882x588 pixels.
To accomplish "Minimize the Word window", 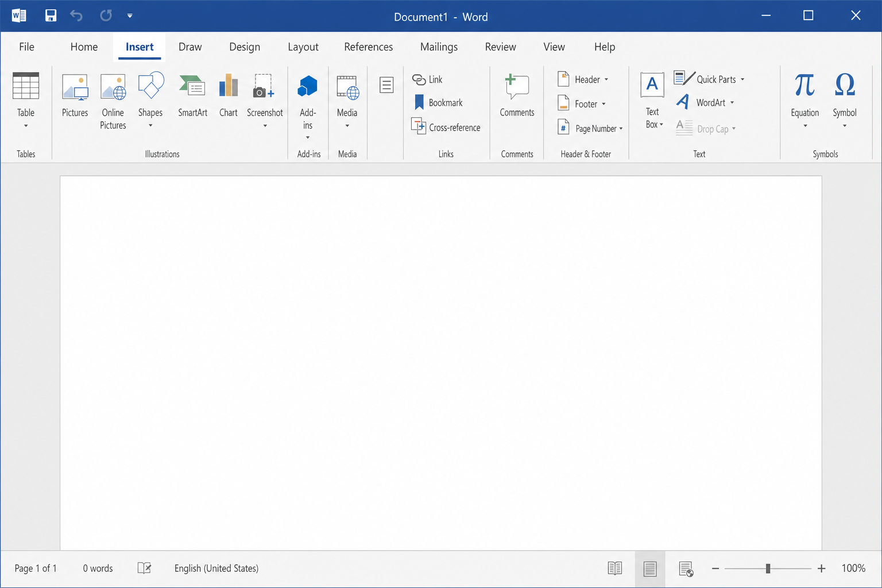I will [x=766, y=16].
